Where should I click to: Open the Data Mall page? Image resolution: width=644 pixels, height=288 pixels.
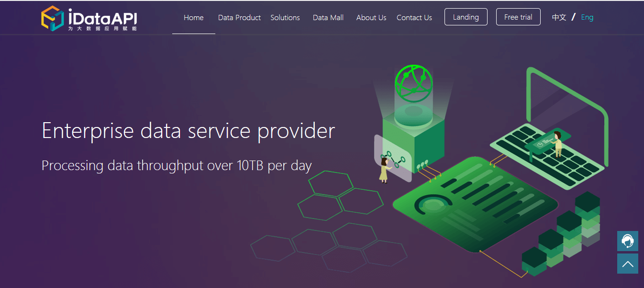coord(328,18)
